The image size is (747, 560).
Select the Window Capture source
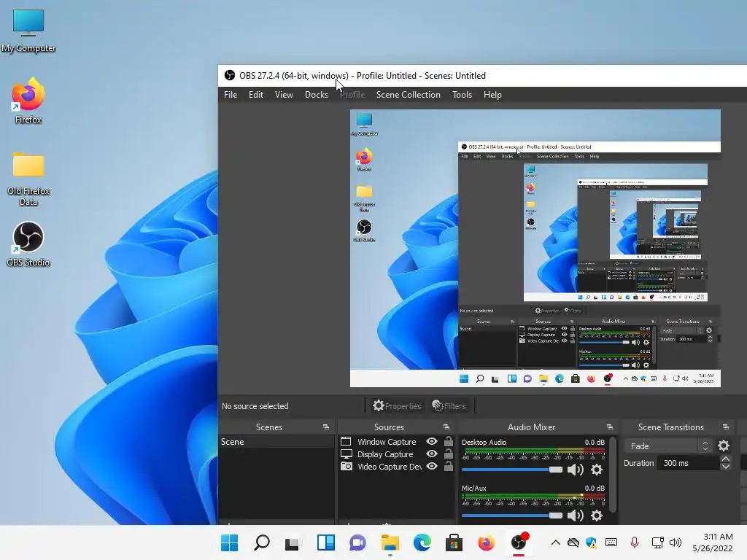point(387,442)
